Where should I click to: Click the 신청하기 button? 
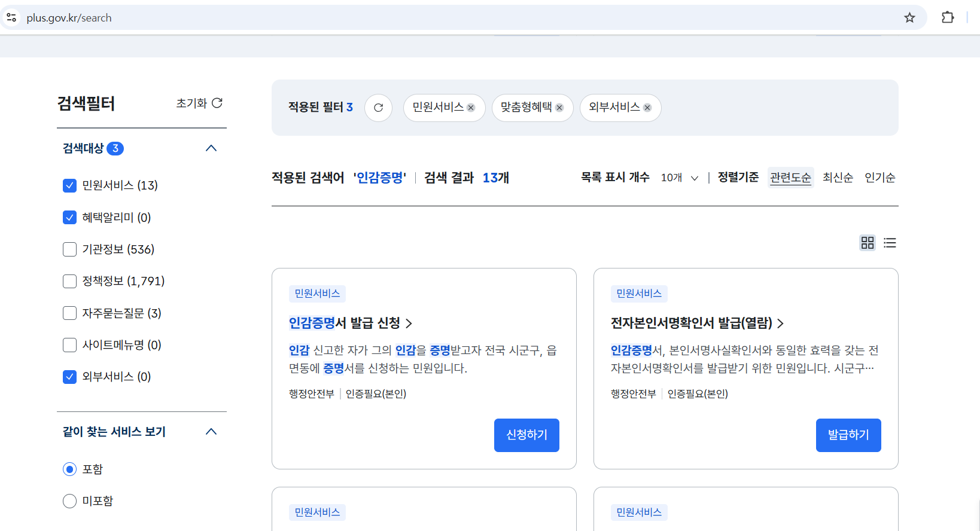click(526, 435)
